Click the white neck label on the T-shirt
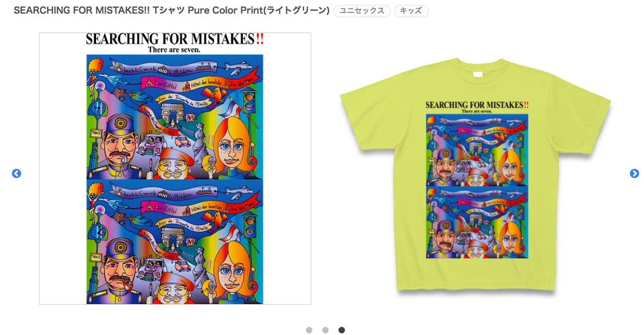Screen dimensions: 644x335 (477, 74)
